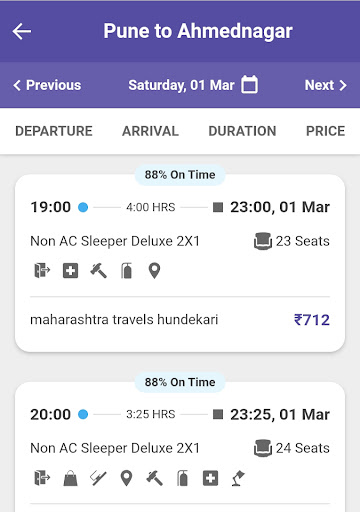Tap hammer icon on the 19:00 bus

point(98,270)
